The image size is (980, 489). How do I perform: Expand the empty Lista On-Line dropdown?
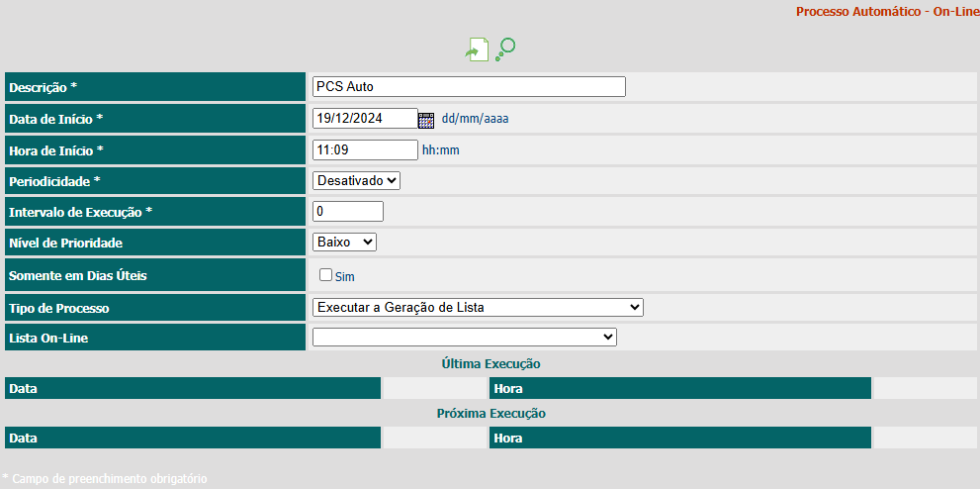[x=465, y=337]
